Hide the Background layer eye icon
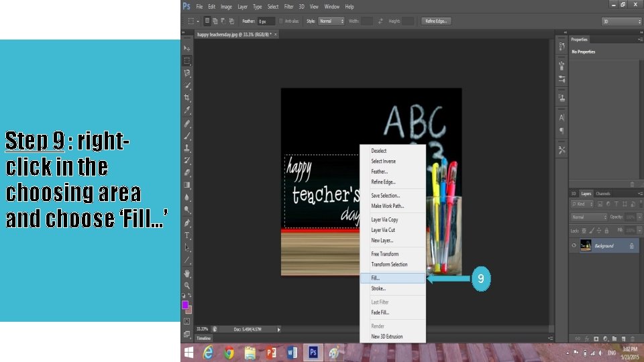This screenshot has width=644, height=362. coord(574,245)
